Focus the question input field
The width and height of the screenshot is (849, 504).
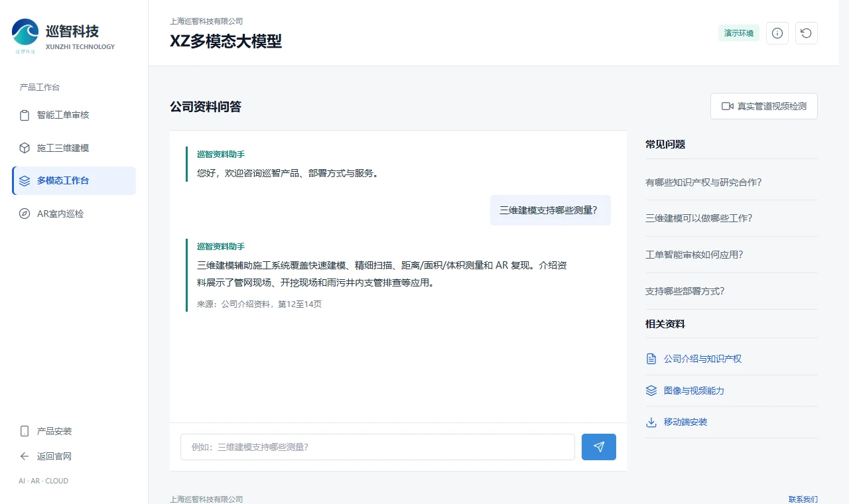point(377,447)
